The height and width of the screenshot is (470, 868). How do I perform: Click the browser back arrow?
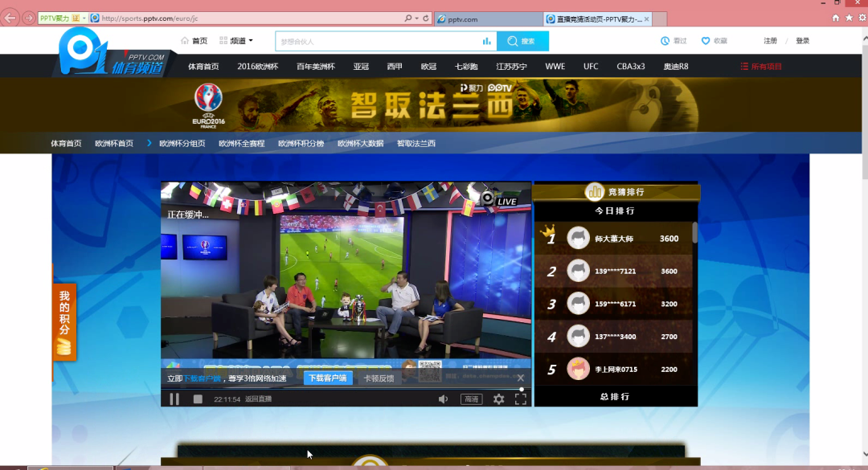tap(10, 18)
